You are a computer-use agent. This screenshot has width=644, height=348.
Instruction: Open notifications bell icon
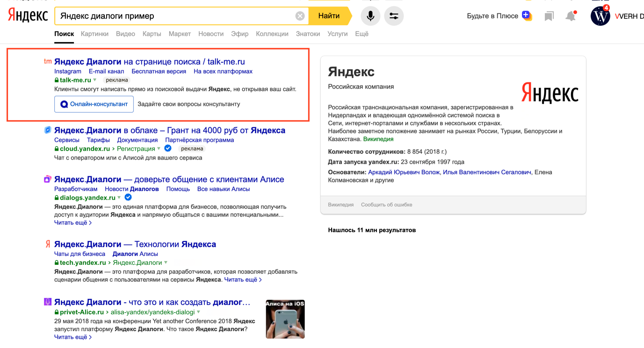coord(571,16)
